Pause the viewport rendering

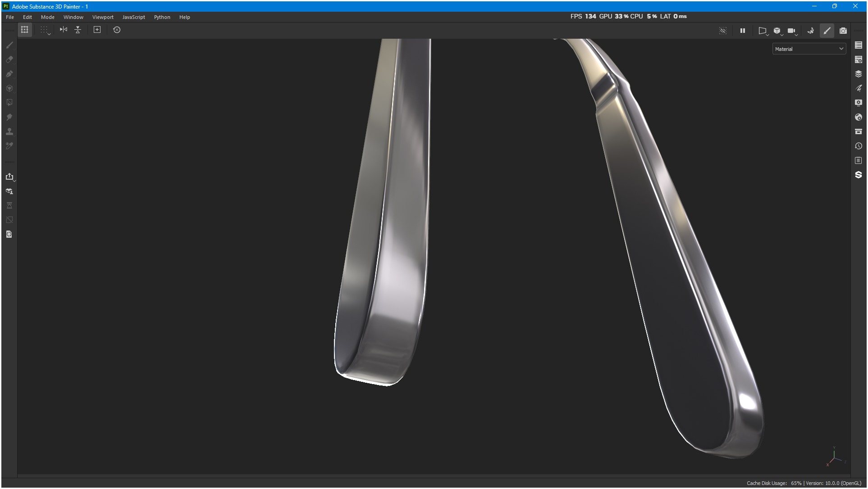tap(742, 31)
